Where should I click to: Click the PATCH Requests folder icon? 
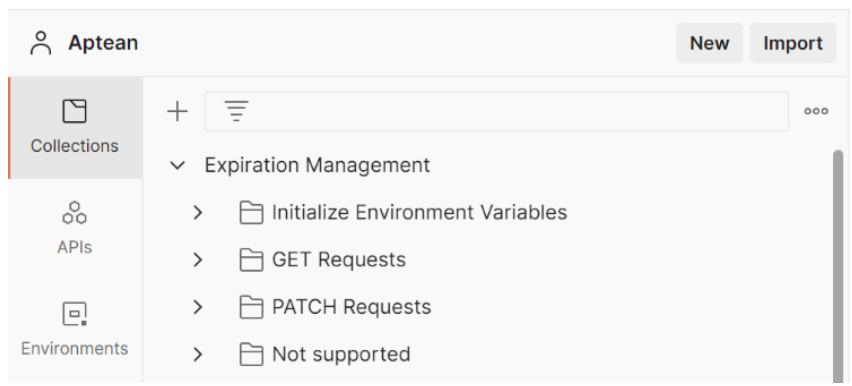point(252,307)
